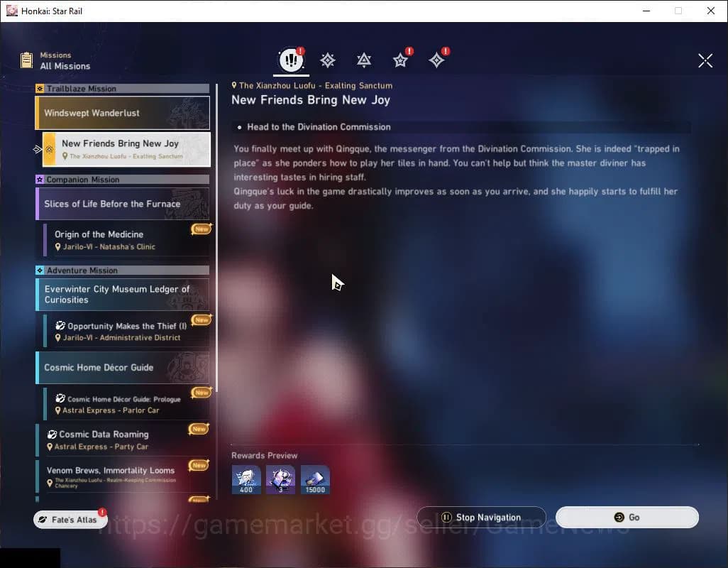Select Venom Brews, Immortality Looms mission

pos(123,476)
